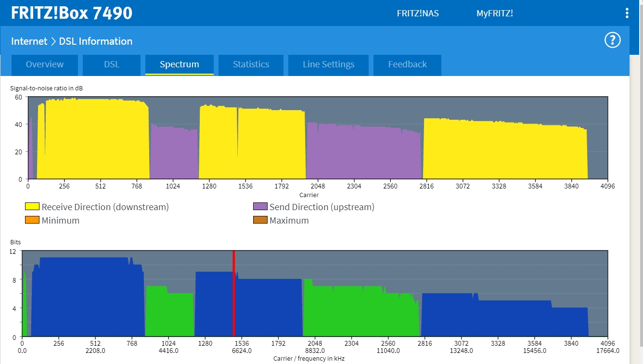Click DSL Information breadcrumb text
643x364 pixels.
96,41
